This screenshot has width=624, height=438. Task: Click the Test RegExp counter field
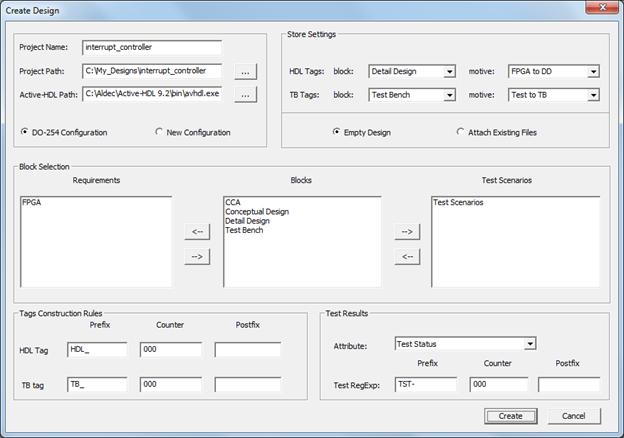[499, 385]
